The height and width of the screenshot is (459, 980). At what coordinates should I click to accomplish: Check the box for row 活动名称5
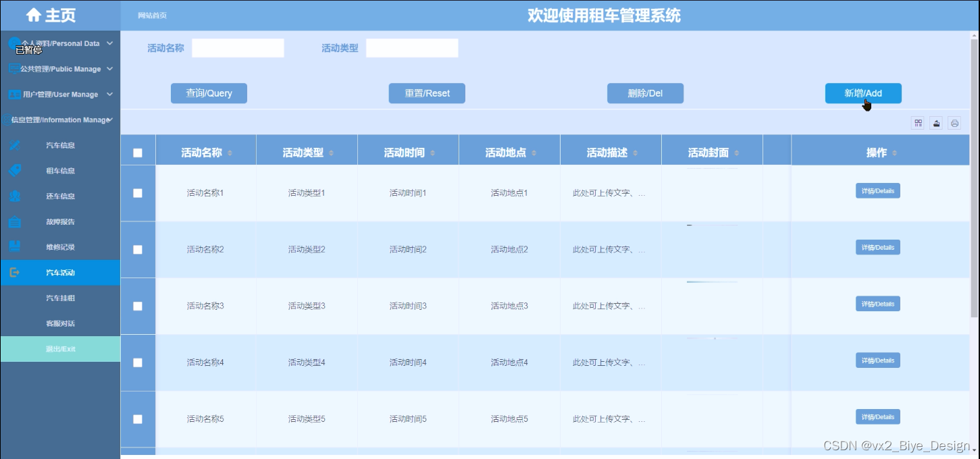[x=138, y=419]
